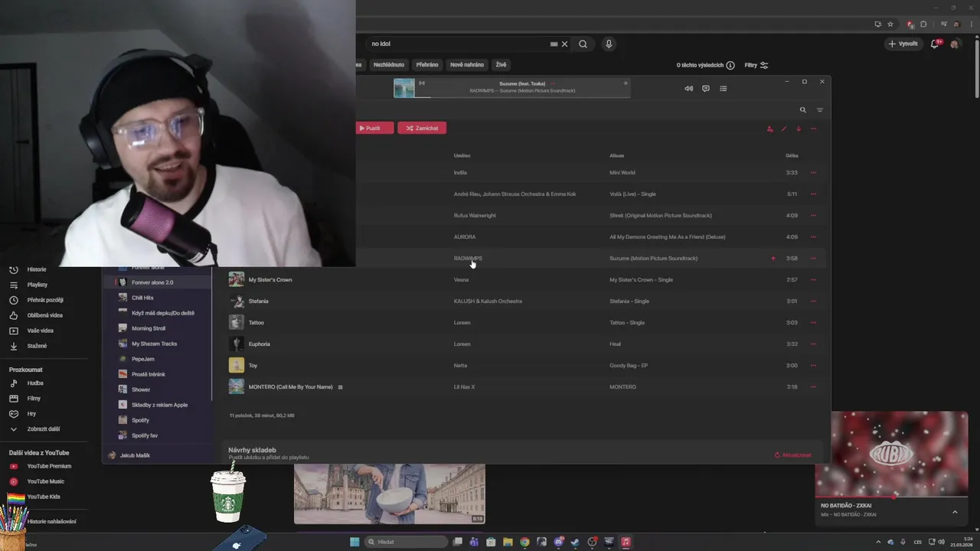Edit the playlist with the pencil icon
Screen dimensions: 980x551
pyautogui.click(x=784, y=129)
